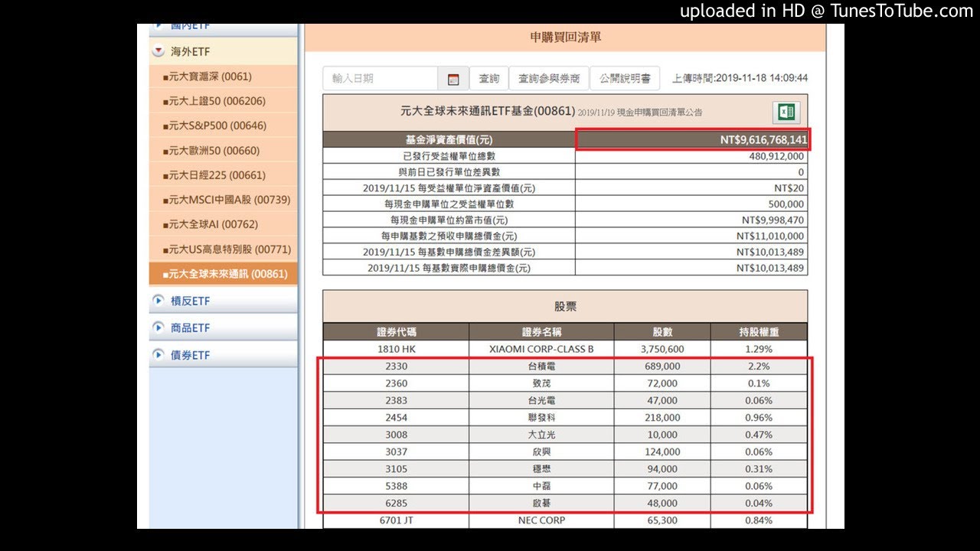Screen dimensions: 980x551
Task: Select 元大寶滬深 (0061) in the sidebar
Action: click(222, 77)
